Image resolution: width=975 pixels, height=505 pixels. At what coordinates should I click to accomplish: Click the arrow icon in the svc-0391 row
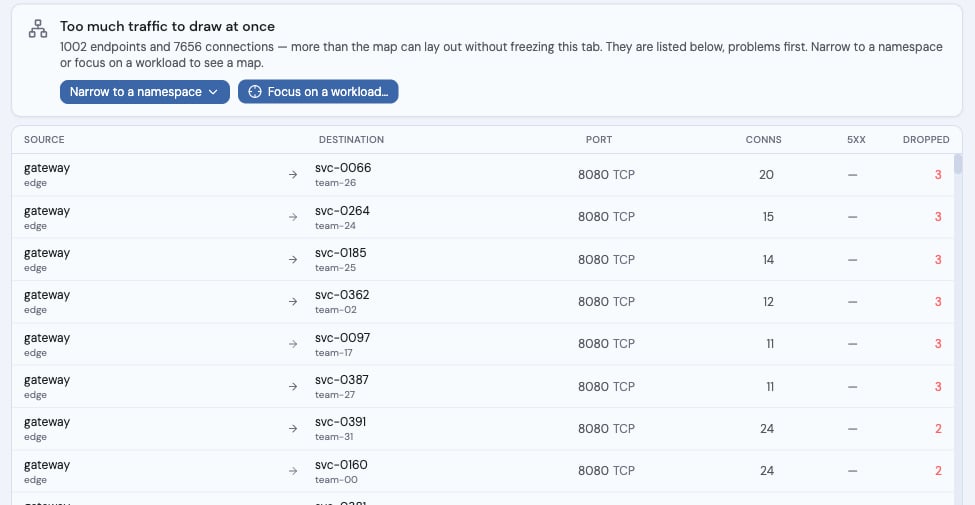coord(293,429)
